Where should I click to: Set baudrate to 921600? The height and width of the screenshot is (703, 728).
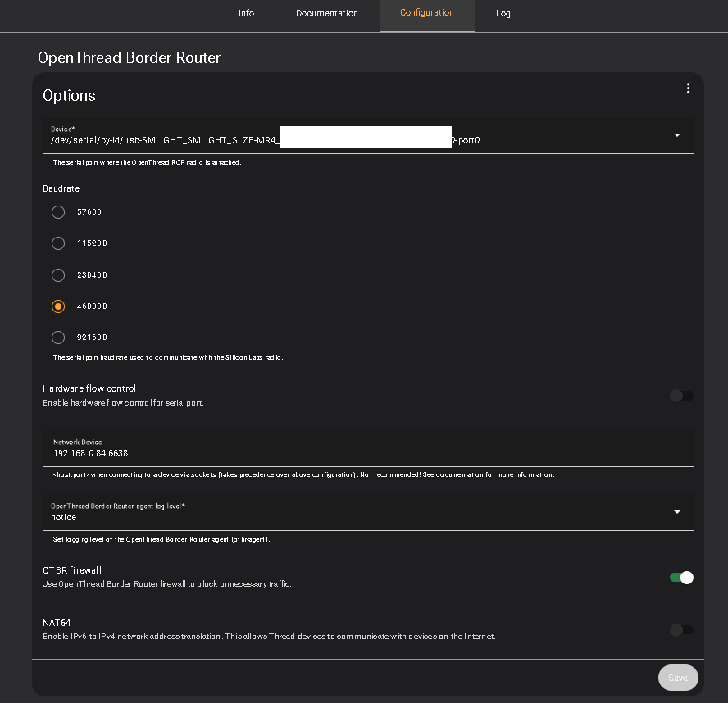point(58,338)
